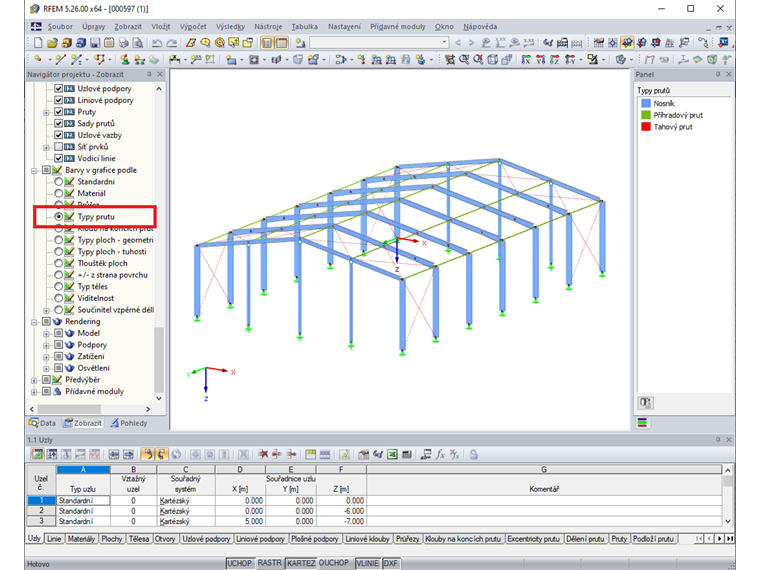
Task: Toggle the Vodicí linie checkbox
Action: click(59, 158)
